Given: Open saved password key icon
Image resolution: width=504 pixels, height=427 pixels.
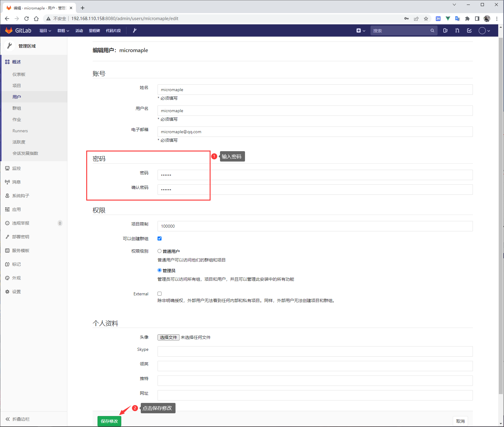Looking at the screenshot, I should [406, 19].
